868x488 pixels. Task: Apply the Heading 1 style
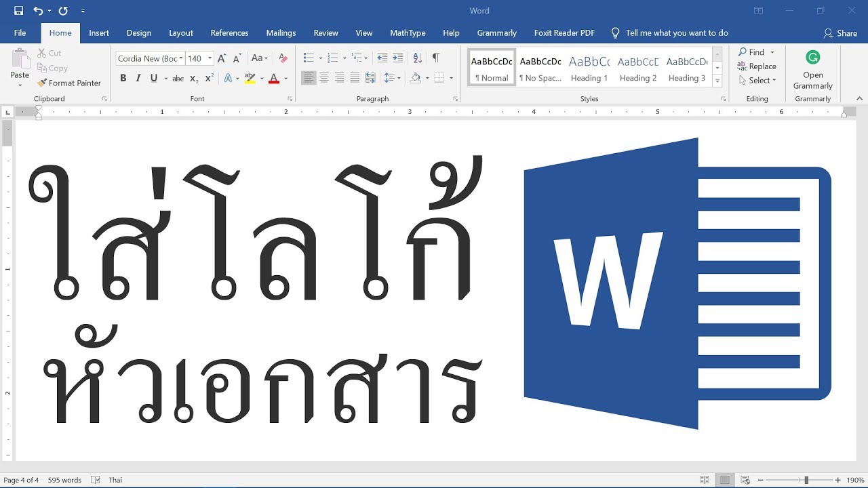click(x=589, y=68)
